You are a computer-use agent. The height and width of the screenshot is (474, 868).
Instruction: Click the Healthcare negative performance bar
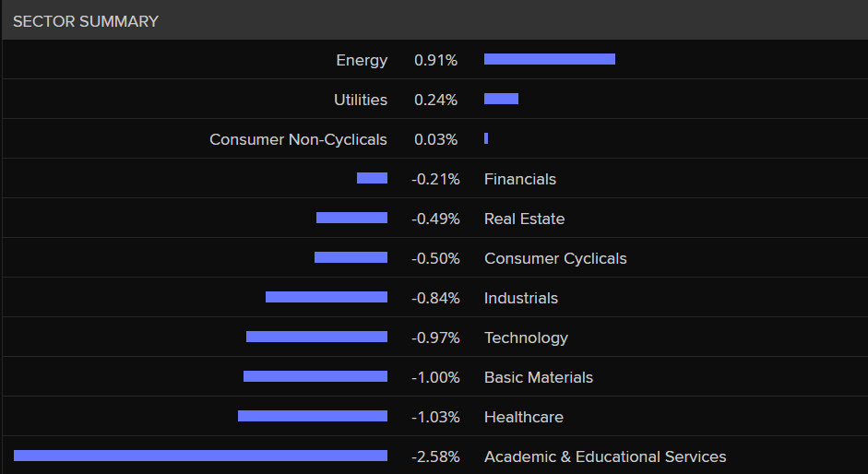tap(313, 416)
